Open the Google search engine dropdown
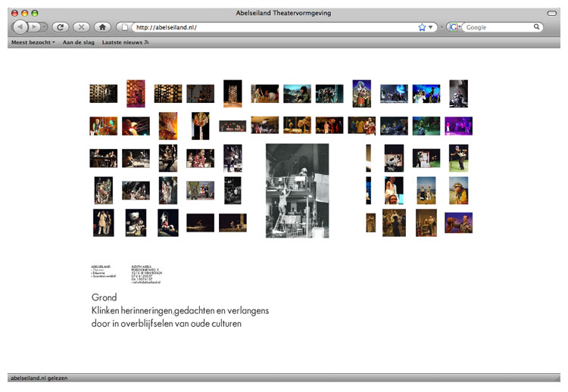 click(454, 27)
